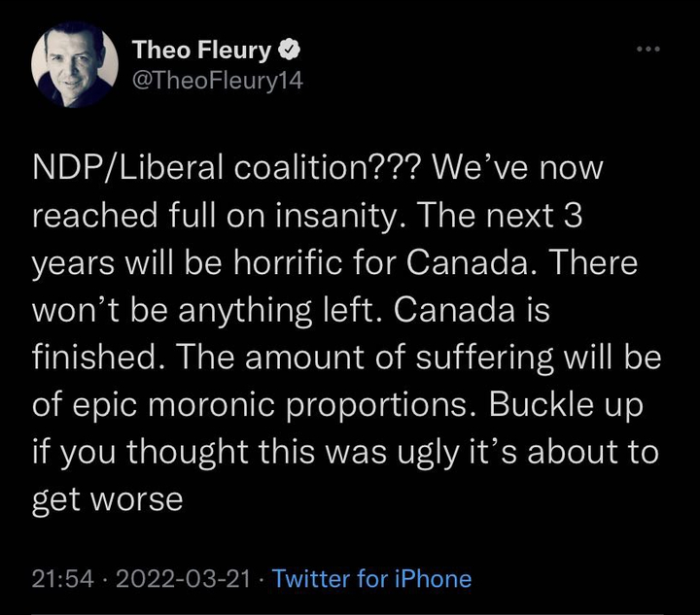
Task: Click the 2022-03-21 date
Action: pos(185,579)
